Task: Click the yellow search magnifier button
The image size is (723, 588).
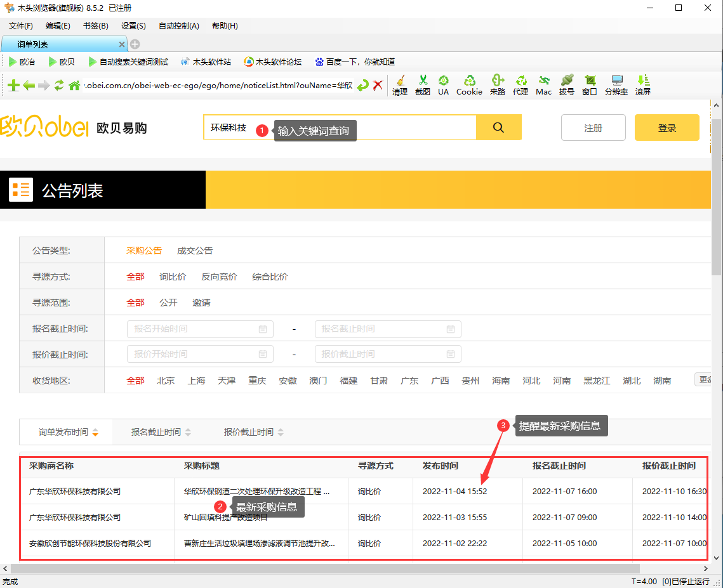Action: 498,127
